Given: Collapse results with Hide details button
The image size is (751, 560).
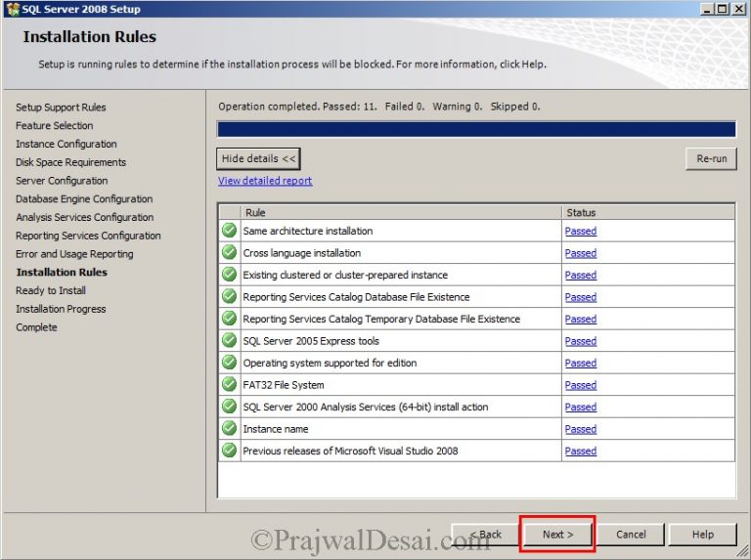Looking at the screenshot, I should [x=258, y=159].
